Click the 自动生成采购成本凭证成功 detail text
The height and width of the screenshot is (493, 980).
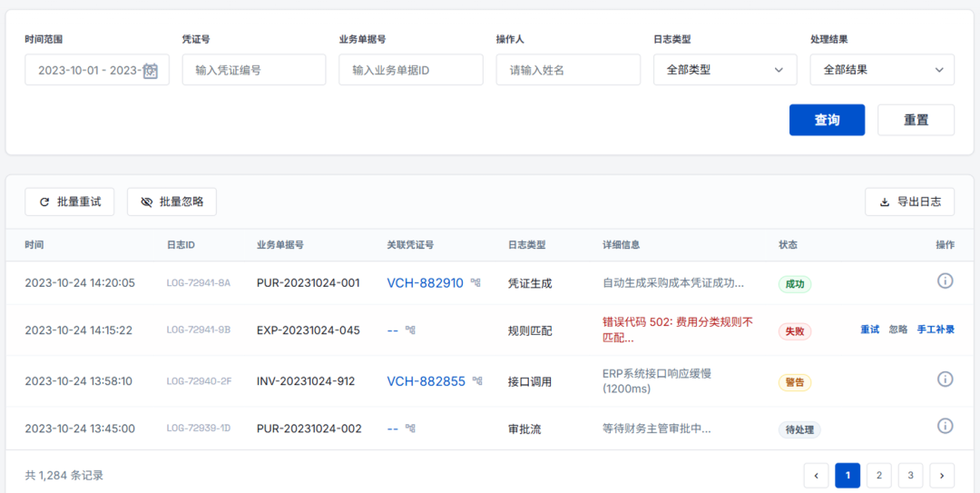tap(673, 283)
